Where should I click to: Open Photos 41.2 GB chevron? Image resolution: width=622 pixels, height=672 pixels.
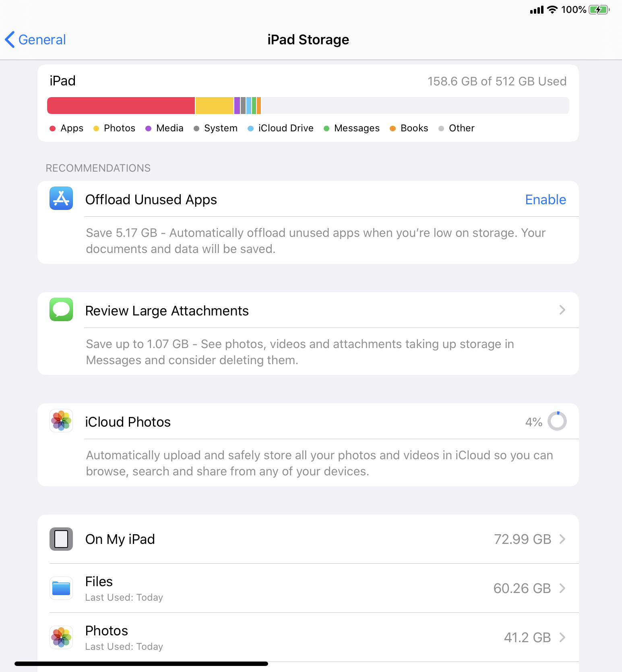tap(562, 637)
